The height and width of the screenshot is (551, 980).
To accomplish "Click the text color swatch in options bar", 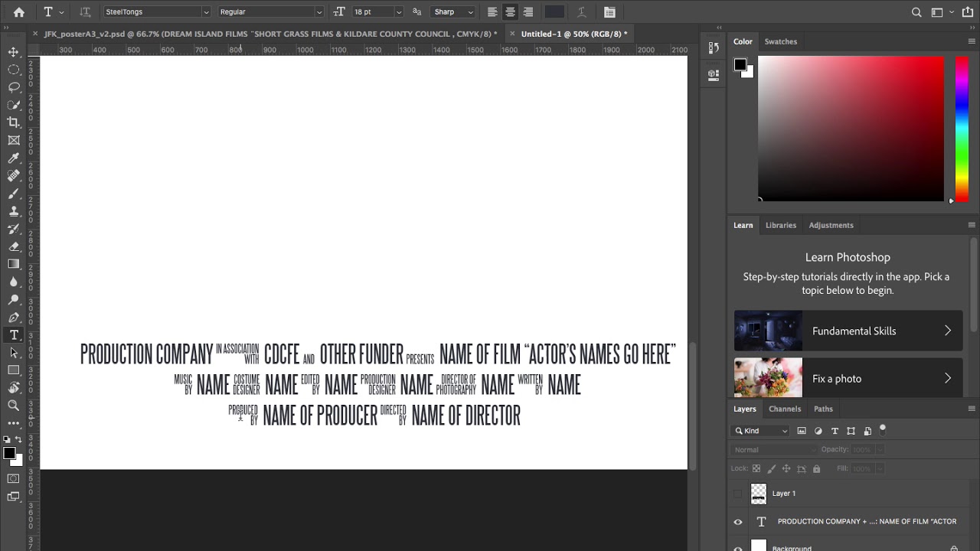I will pos(554,12).
